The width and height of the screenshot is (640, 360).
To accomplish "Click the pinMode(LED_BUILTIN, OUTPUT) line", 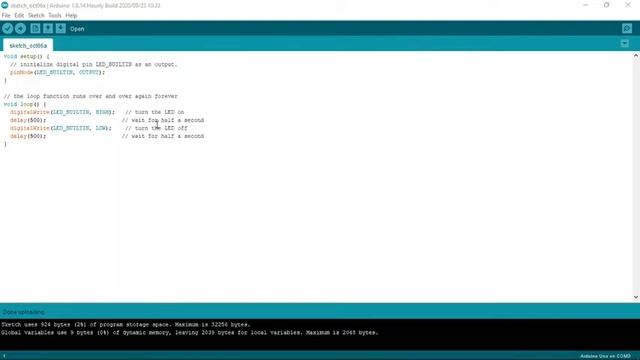I will tap(58, 72).
